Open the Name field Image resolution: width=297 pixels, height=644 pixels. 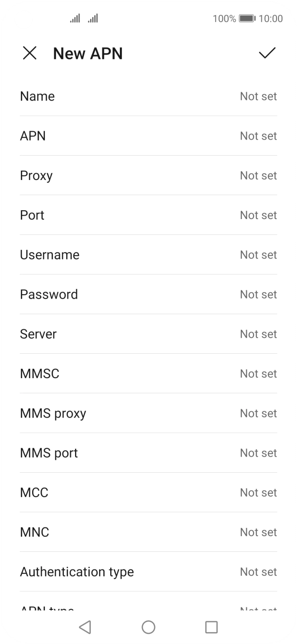[148, 96]
